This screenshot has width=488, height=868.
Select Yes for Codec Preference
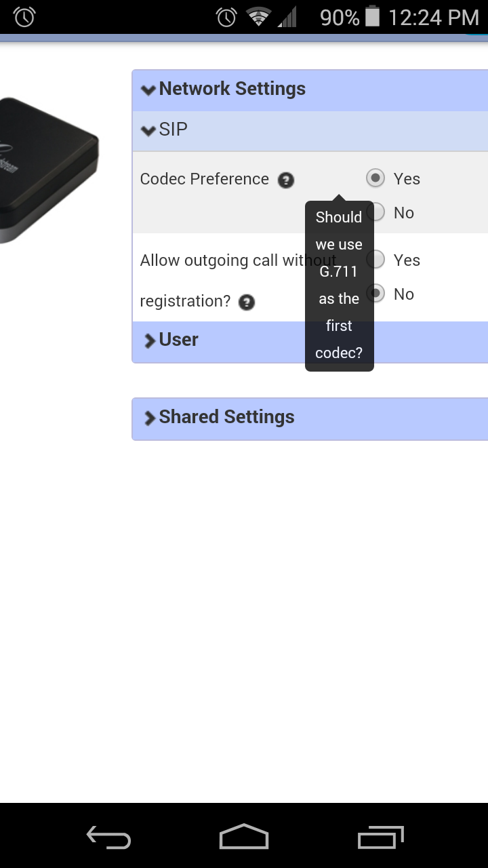point(375,178)
